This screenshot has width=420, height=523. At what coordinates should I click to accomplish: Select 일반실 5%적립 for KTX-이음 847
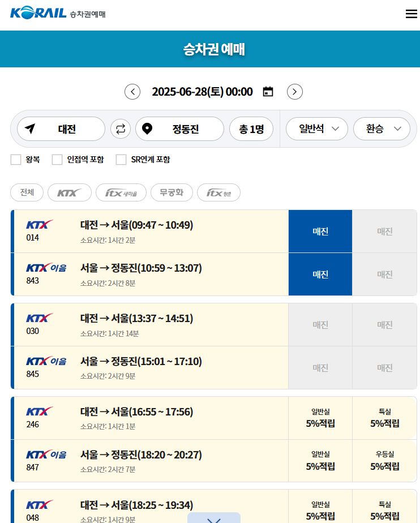(x=320, y=461)
